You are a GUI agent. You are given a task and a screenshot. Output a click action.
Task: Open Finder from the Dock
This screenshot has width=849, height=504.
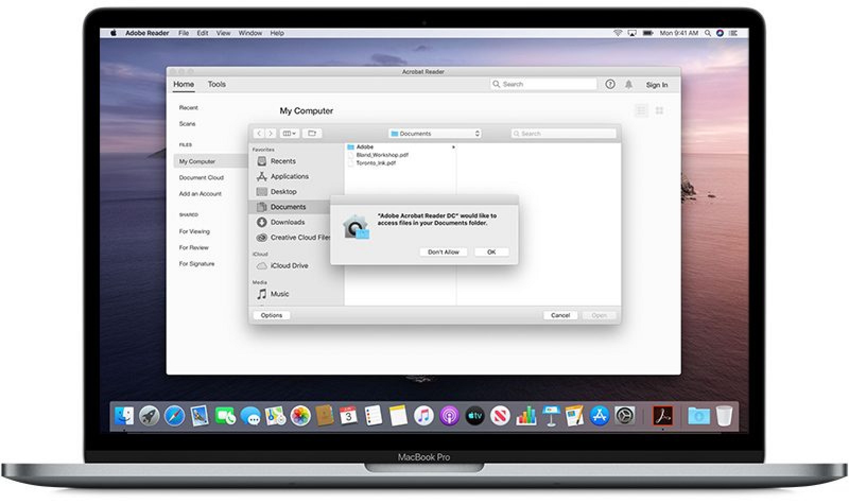coord(124,416)
